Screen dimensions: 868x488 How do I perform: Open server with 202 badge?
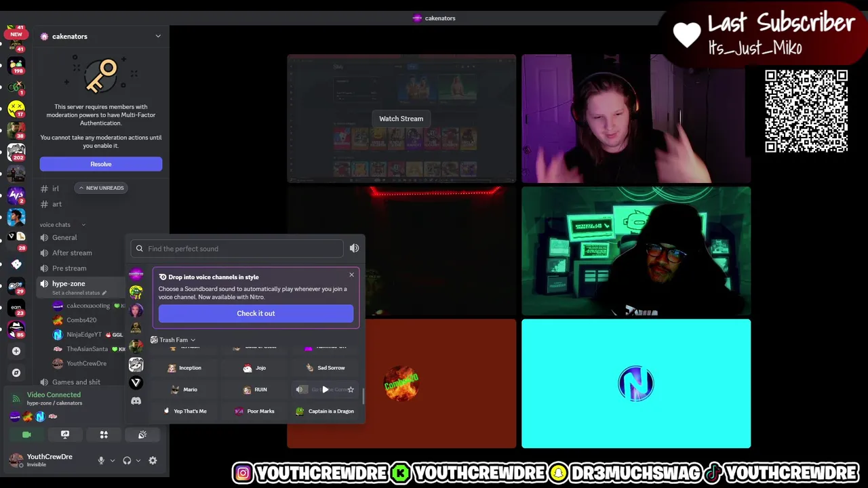click(x=16, y=152)
